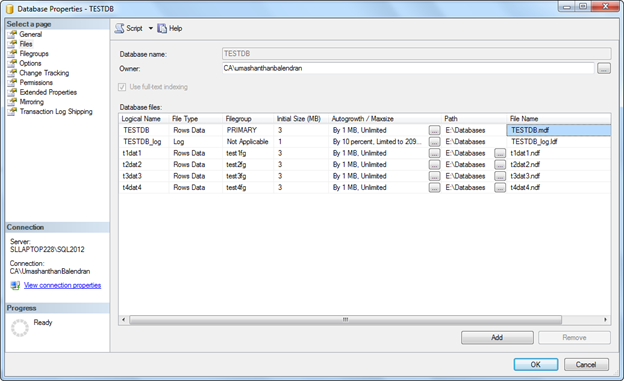The width and height of the screenshot is (624, 381).
Task: Open the Change Tracking page
Action: tap(44, 73)
